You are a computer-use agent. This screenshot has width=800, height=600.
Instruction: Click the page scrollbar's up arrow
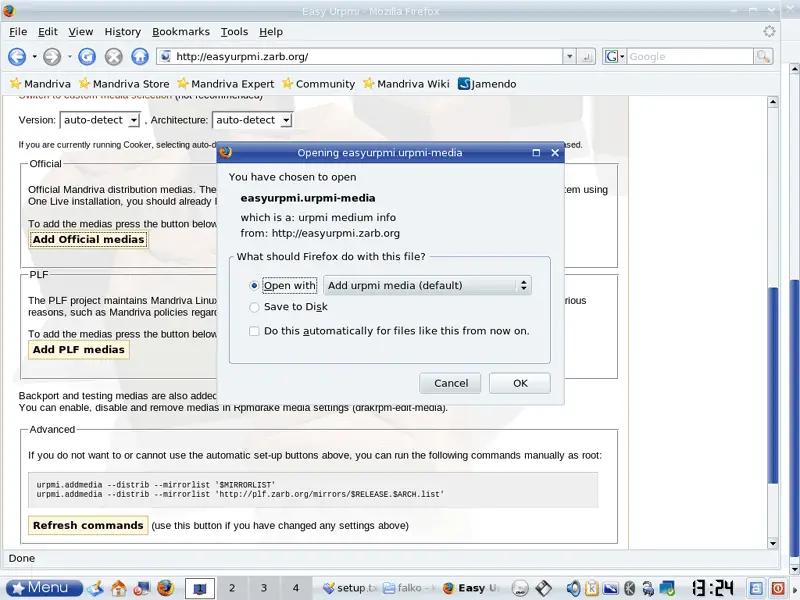point(773,102)
